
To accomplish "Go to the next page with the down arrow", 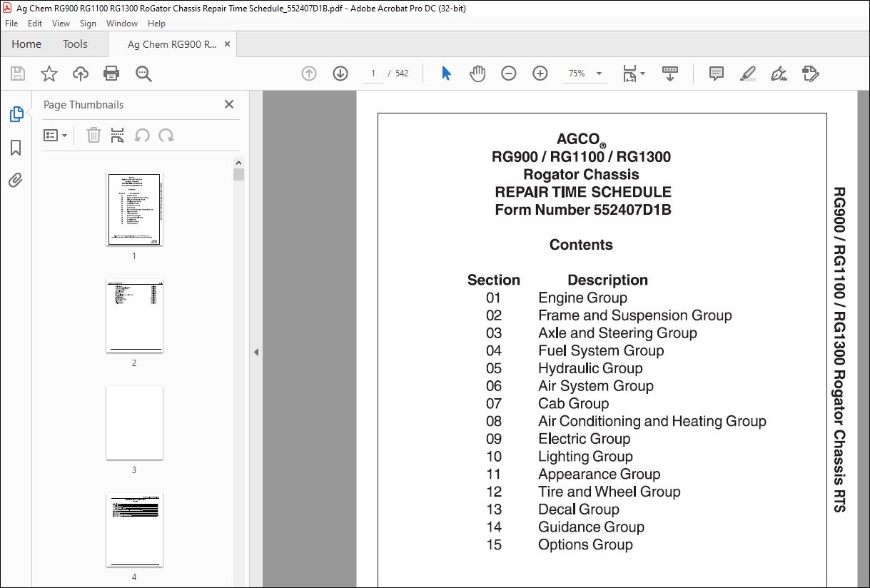I will point(340,73).
